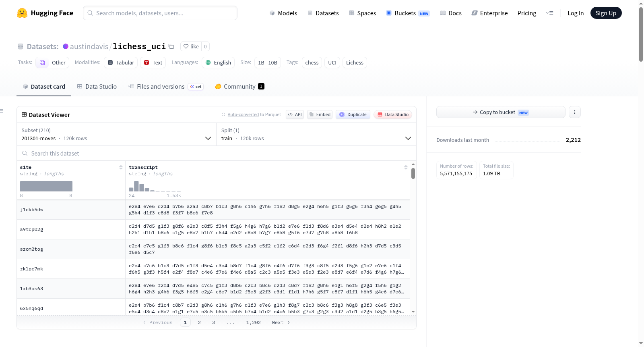Click the Previous page button
The height and width of the screenshot is (347, 644).
click(x=158, y=322)
